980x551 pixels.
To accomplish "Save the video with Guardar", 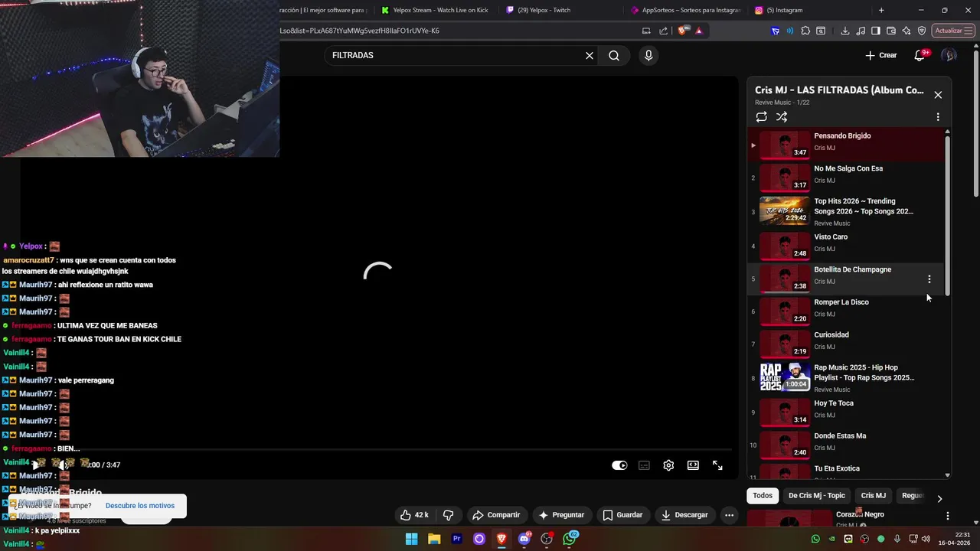I will (622, 515).
